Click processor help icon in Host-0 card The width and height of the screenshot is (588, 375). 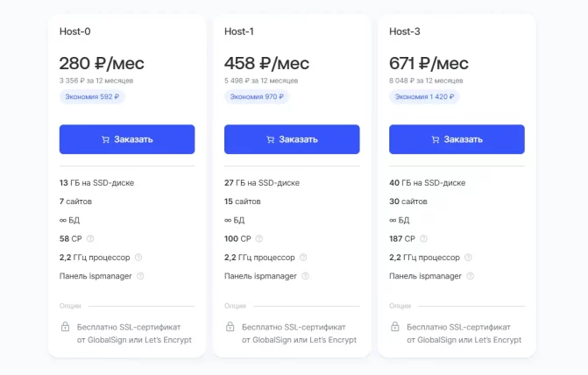pos(138,258)
